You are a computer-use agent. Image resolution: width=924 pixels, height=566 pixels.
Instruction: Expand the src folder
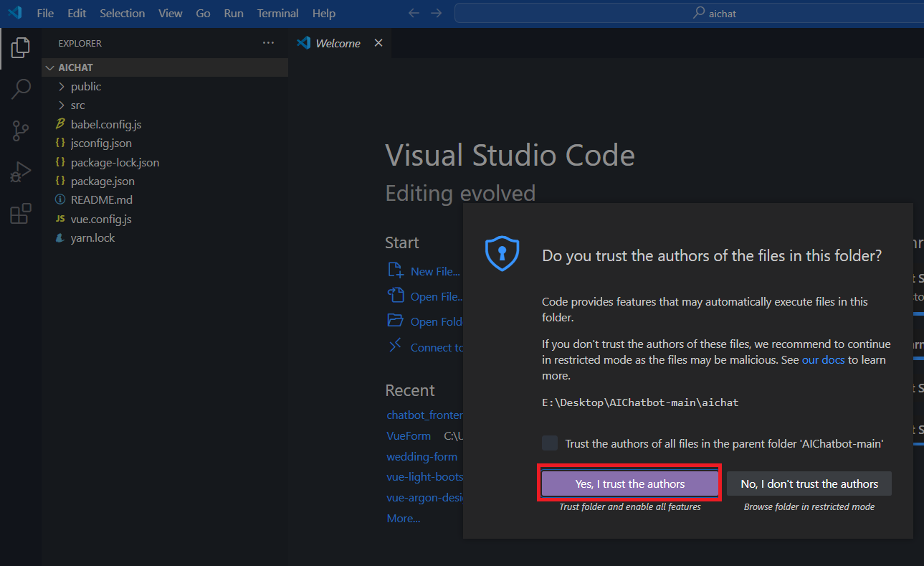point(61,105)
